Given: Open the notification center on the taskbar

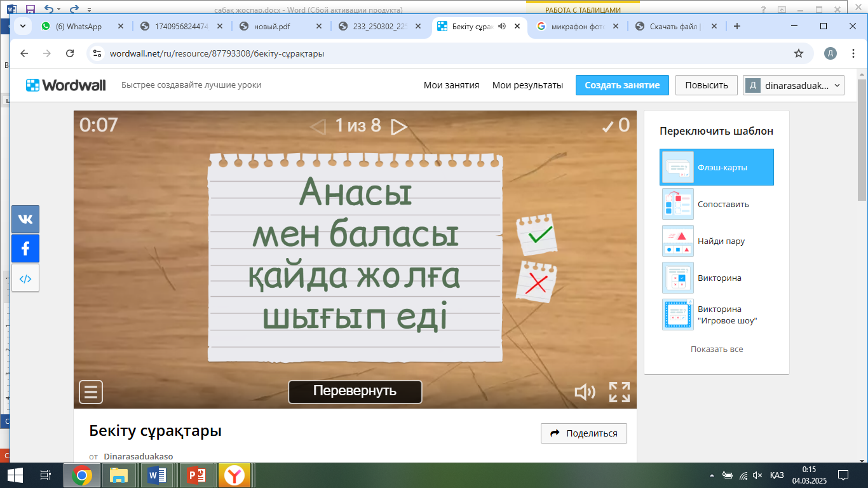Looking at the screenshot, I should (843, 475).
